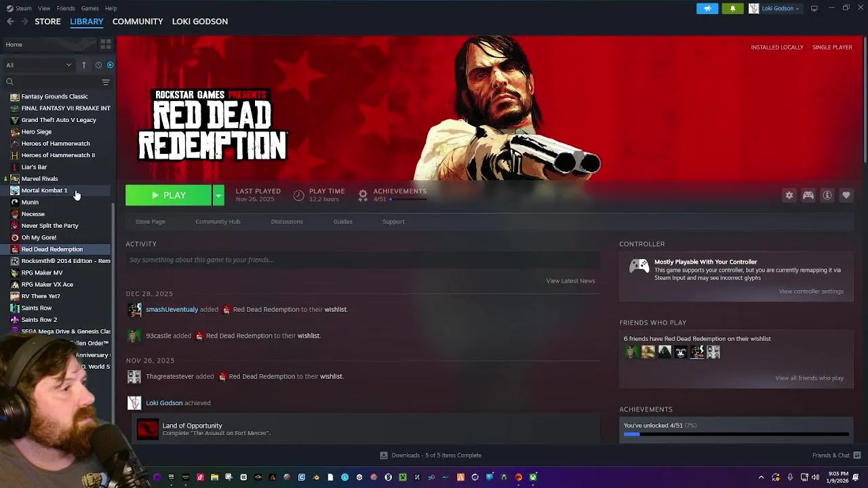
Task: Select Mortal Kombat 1 in the game list
Action: [44, 190]
